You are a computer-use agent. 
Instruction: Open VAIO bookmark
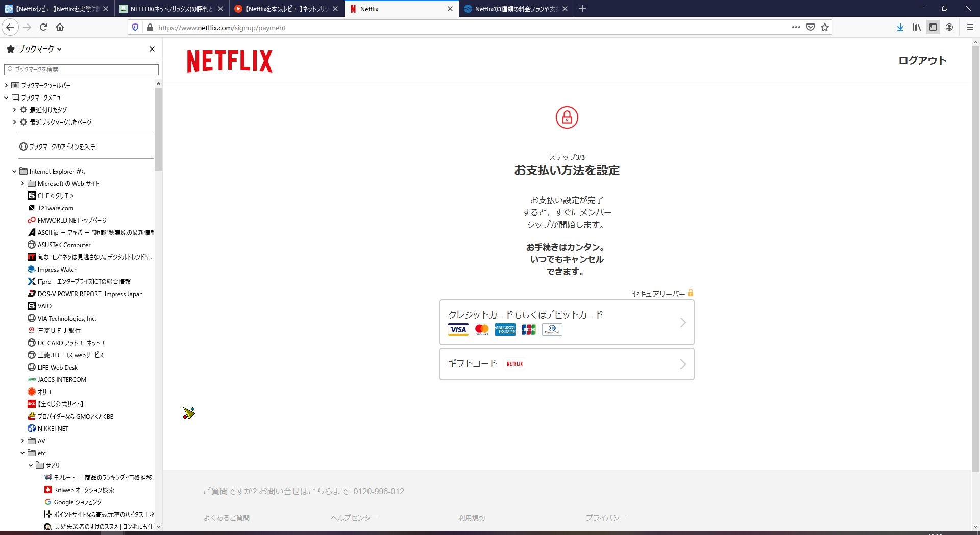pyautogui.click(x=40, y=306)
